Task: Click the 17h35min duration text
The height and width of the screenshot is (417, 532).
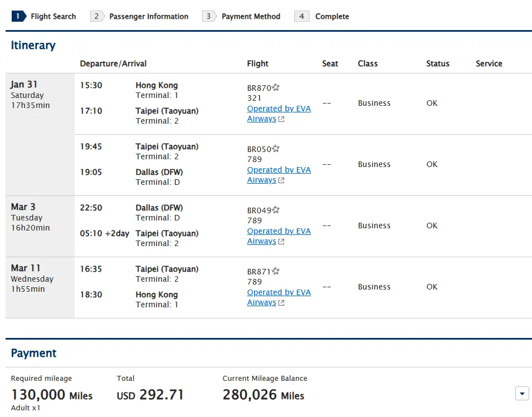Action: point(30,105)
